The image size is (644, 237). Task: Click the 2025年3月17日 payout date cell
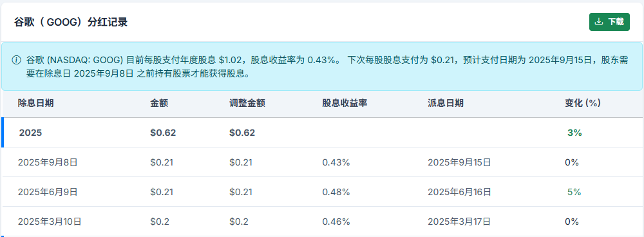click(x=459, y=222)
